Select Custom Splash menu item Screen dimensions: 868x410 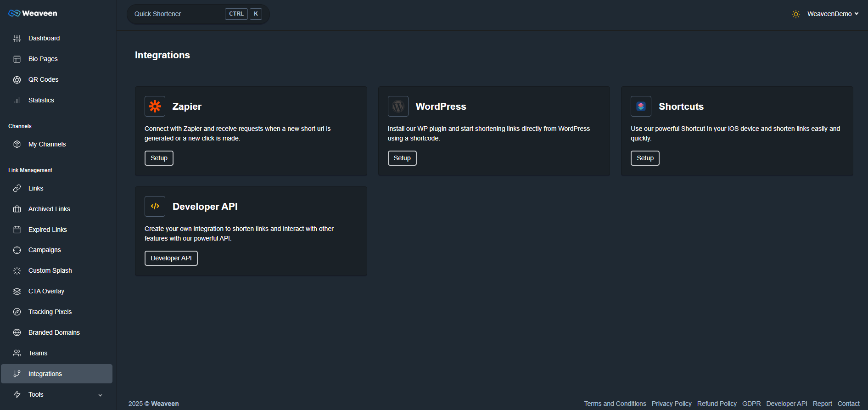50,270
